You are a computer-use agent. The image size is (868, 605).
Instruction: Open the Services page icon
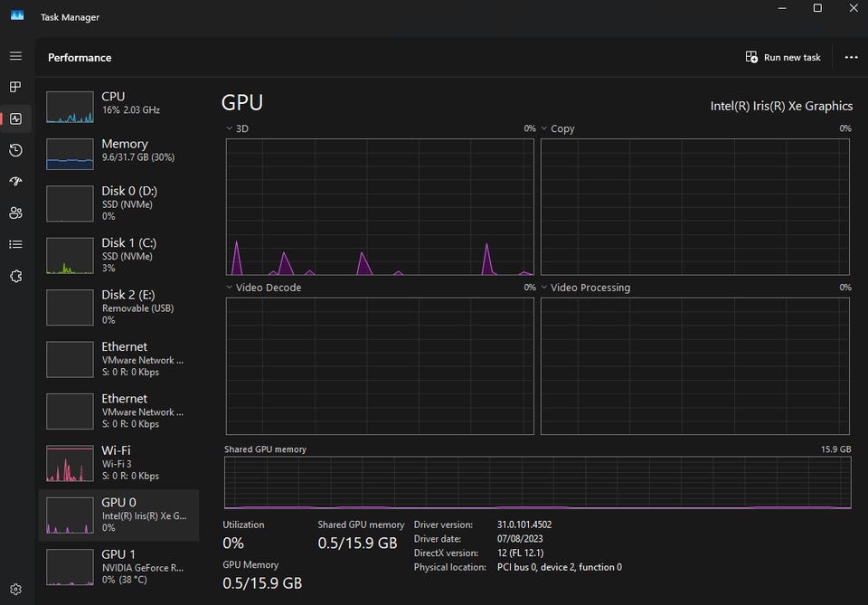coord(15,276)
